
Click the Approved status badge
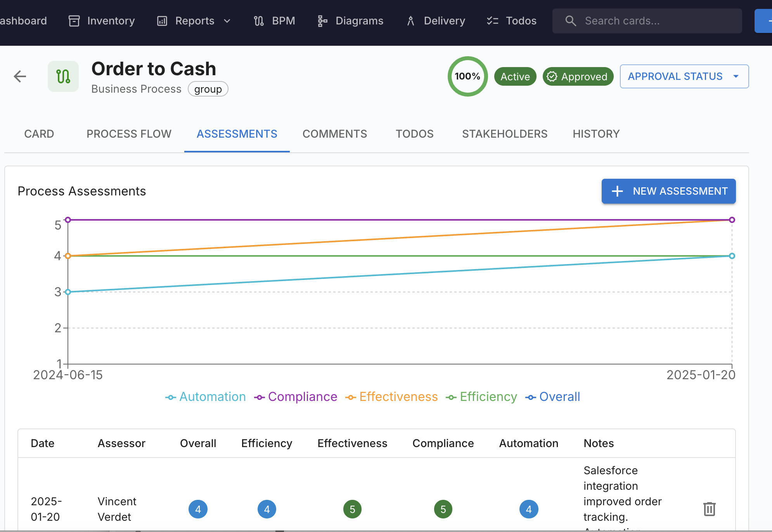[x=578, y=77]
